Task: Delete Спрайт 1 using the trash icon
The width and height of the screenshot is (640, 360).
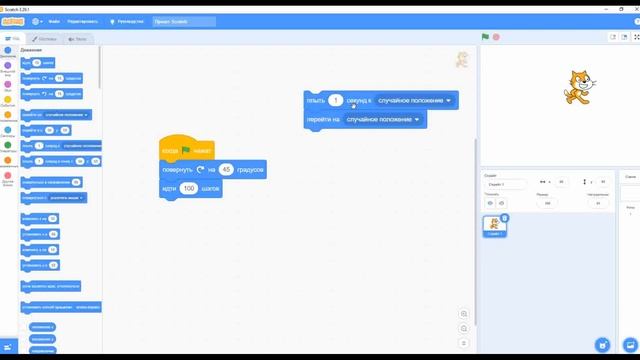Action: coord(504,218)
